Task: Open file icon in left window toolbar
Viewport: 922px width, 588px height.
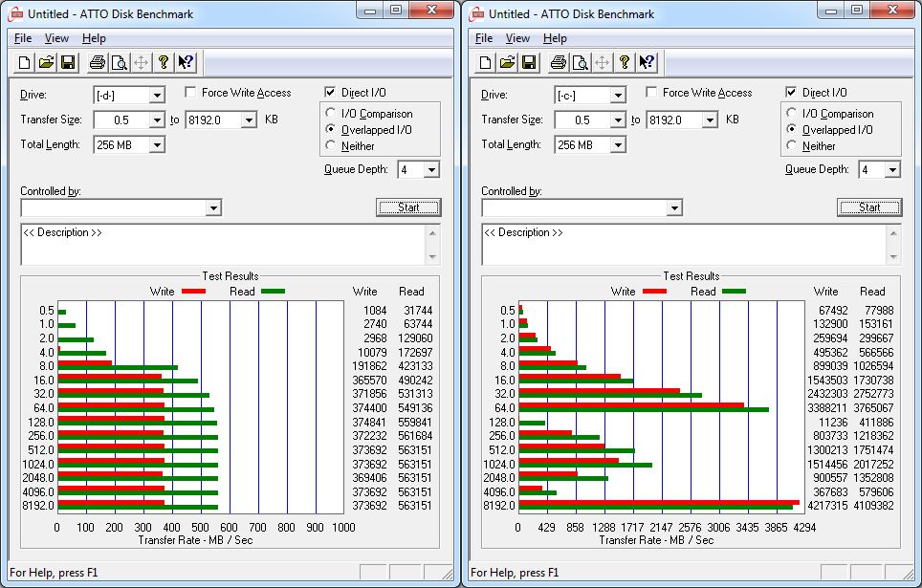Action: coord(47,62)
